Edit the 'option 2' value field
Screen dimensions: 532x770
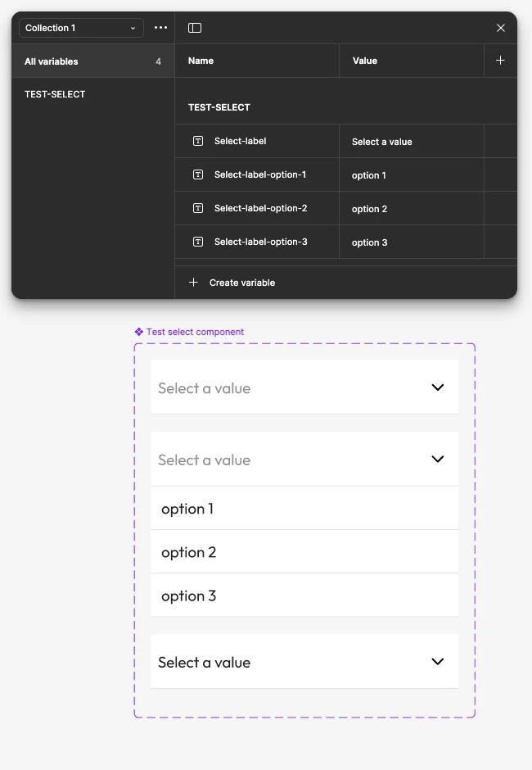click(x=411, y=208)
